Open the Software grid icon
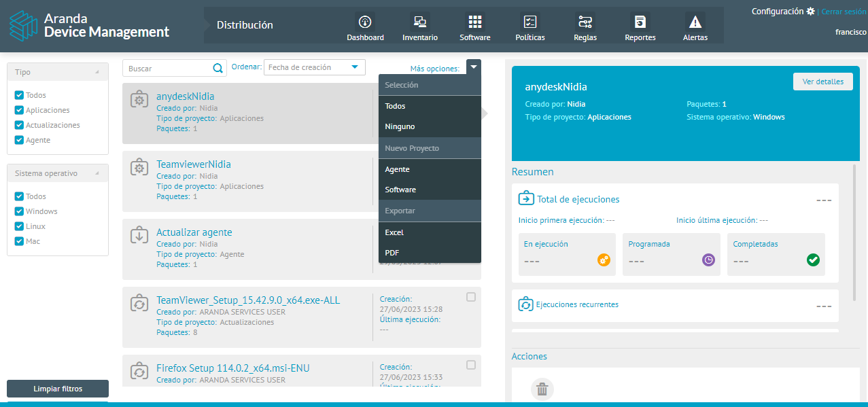Viewport: 868px width, 407px height. [474, 21]
